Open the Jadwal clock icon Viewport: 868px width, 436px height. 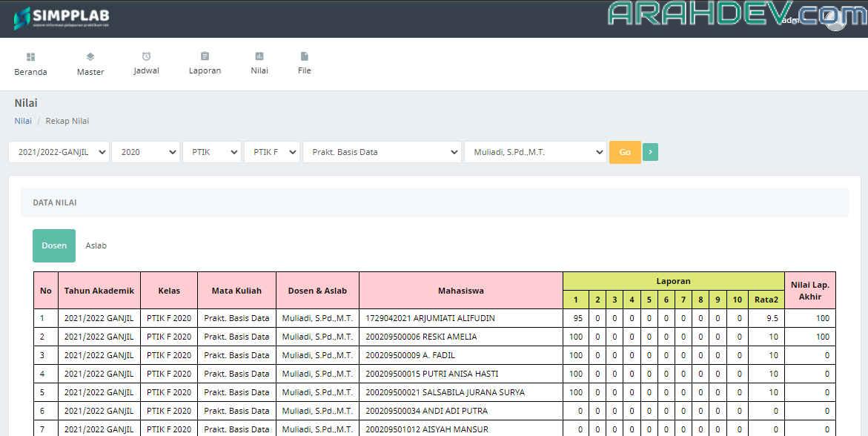pyautogui.click(x=146, y=56)
